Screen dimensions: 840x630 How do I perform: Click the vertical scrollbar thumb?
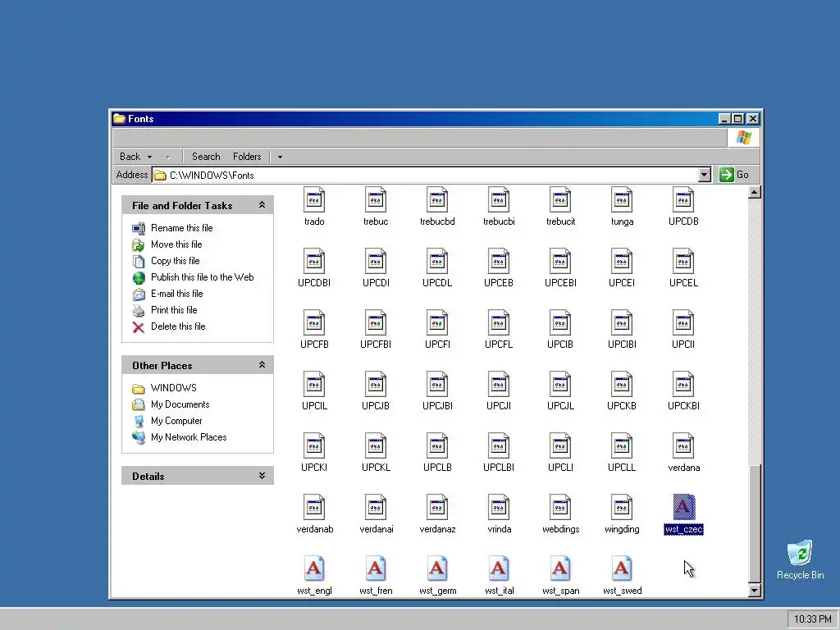coord(755,524)
